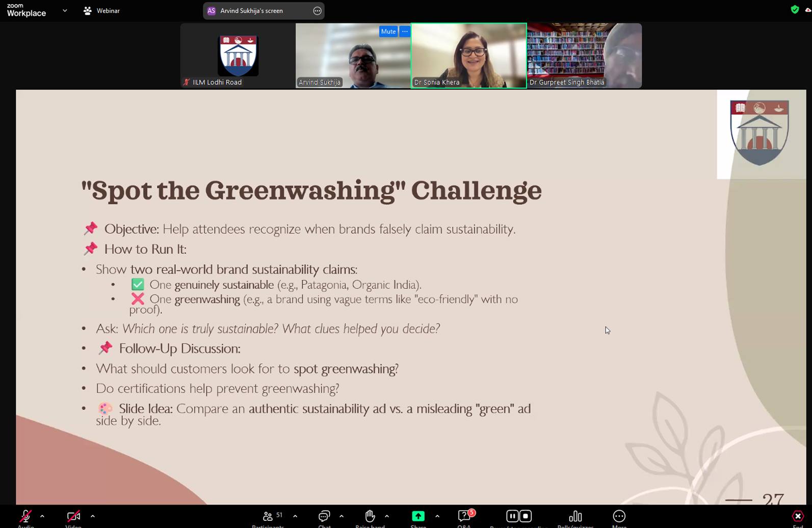Open Polls/quizzes

(575, 516)
